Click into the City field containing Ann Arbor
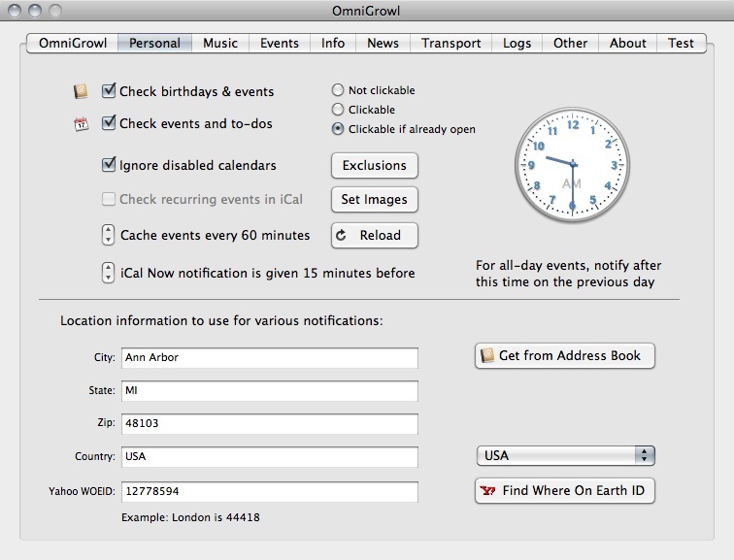 270,358
